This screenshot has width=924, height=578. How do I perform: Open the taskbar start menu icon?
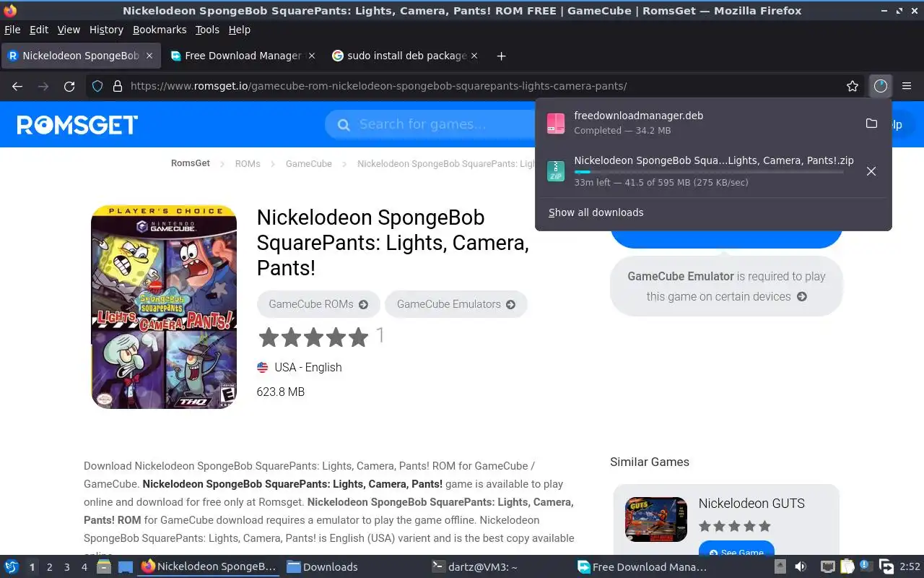click(x=12, y=567)
